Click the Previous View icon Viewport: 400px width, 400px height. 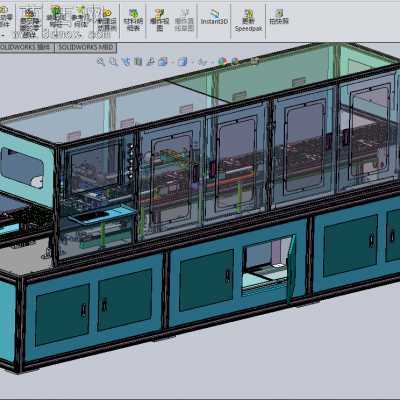[126, 61]
